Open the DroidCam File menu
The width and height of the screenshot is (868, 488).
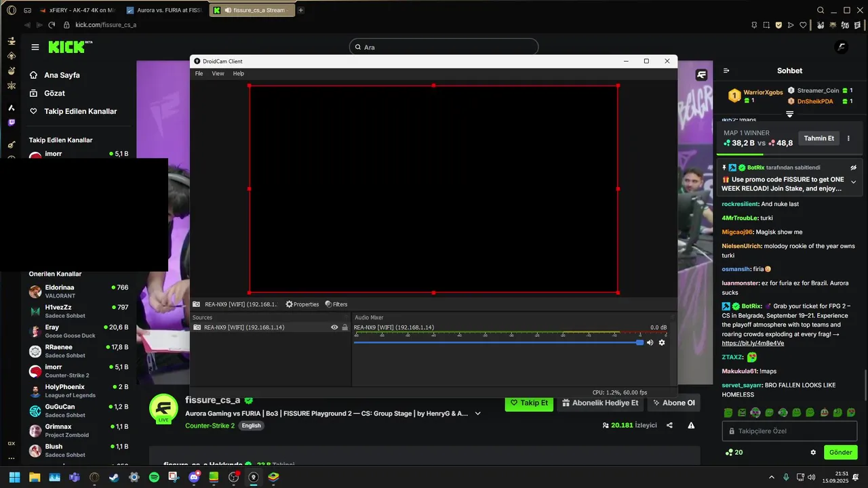199,73
